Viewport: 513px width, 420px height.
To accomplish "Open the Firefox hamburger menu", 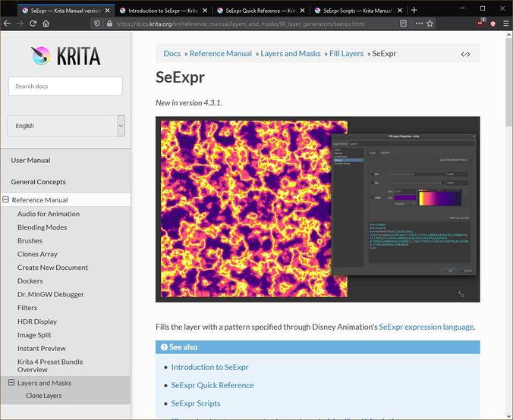I will [x=505, y=24].
